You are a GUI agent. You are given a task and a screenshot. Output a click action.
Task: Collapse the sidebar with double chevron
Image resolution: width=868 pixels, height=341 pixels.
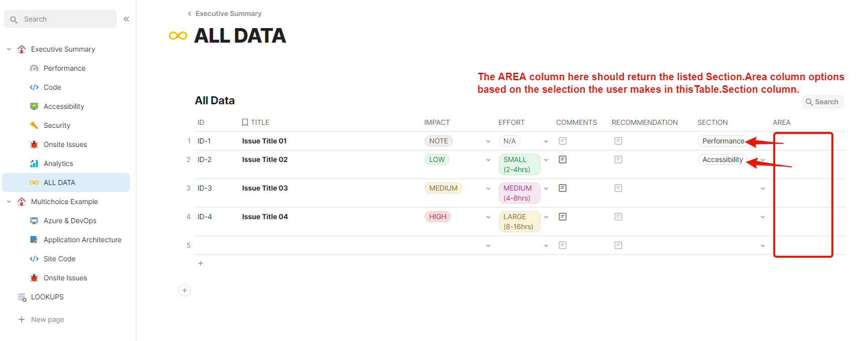click(126, 19)
